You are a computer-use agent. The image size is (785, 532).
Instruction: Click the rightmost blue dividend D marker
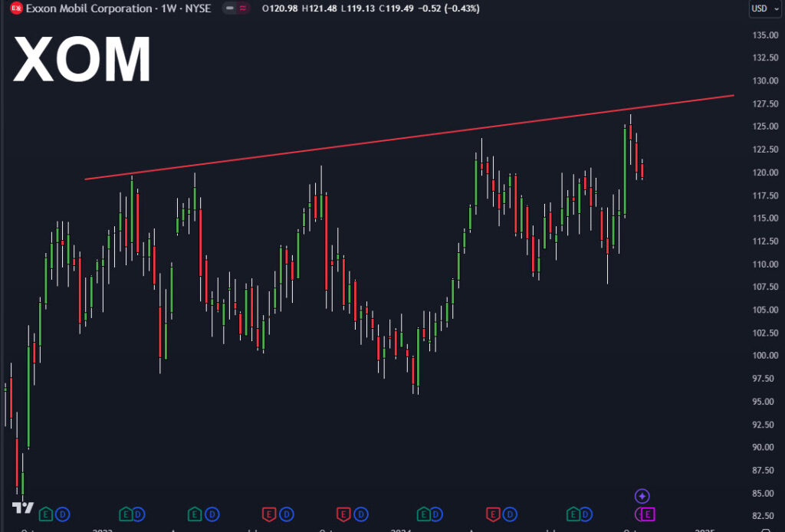pyautogui.click(x=585, y=514)
